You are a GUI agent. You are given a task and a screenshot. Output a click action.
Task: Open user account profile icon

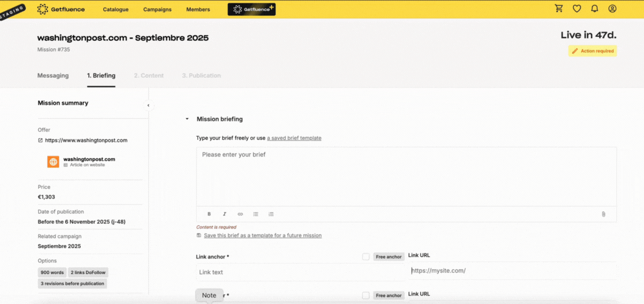[612, 9]
